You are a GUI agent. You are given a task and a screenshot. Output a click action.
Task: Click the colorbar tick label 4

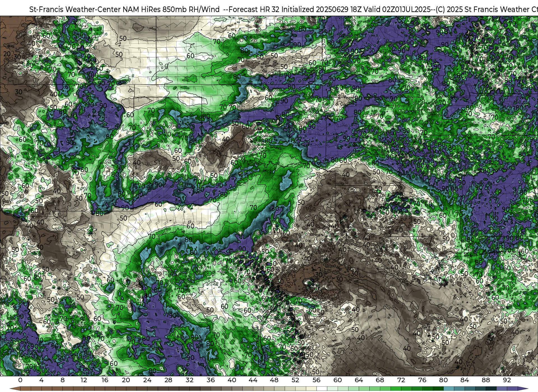pos(41,380)
